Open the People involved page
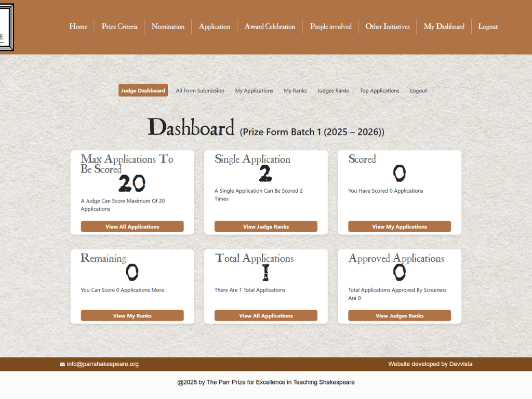532x399 pixels. pyautogui.click(x=330, y=26)
